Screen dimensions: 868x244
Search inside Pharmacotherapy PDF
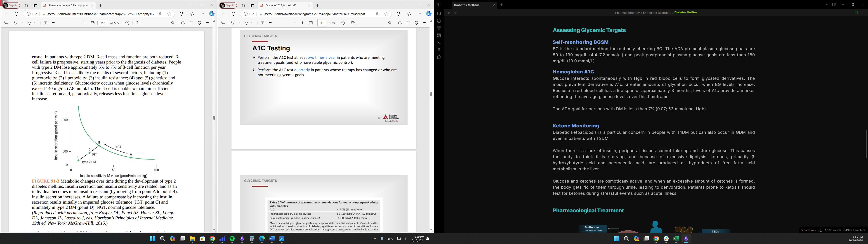[173, 23]
